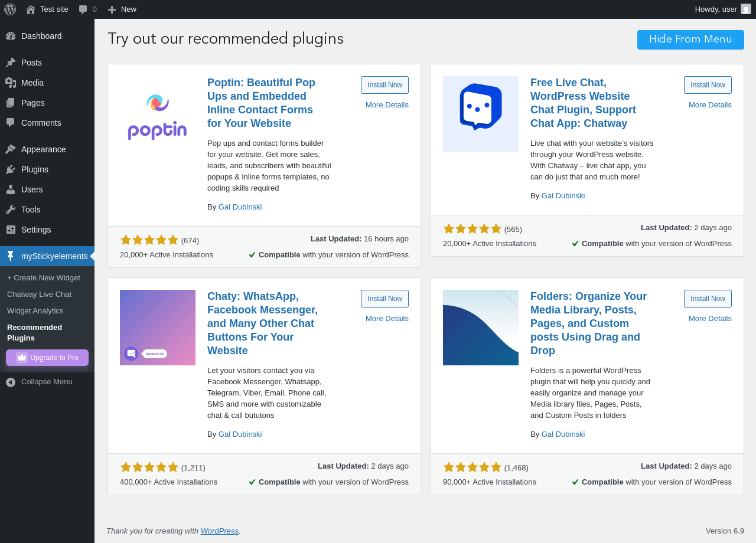Open the New content dropdown in admin bar
Screen dimensions: 756x543
click(x=122, y=9)
